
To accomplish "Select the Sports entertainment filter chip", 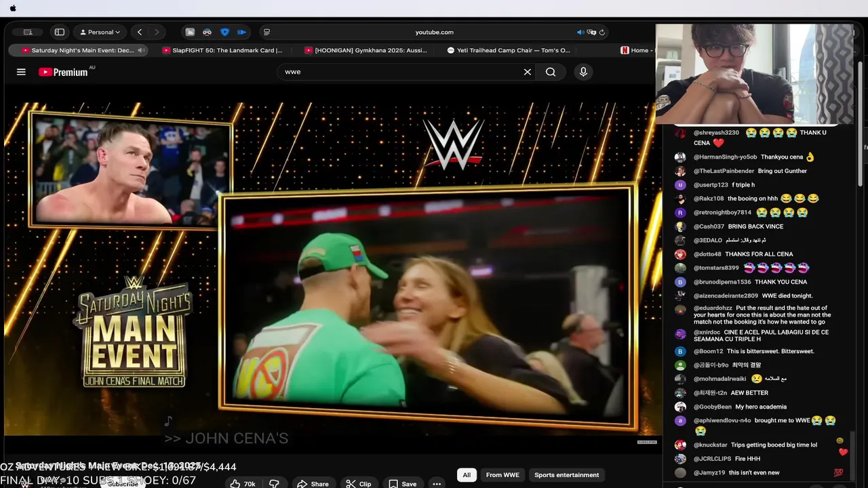I will tap(566, 475).
